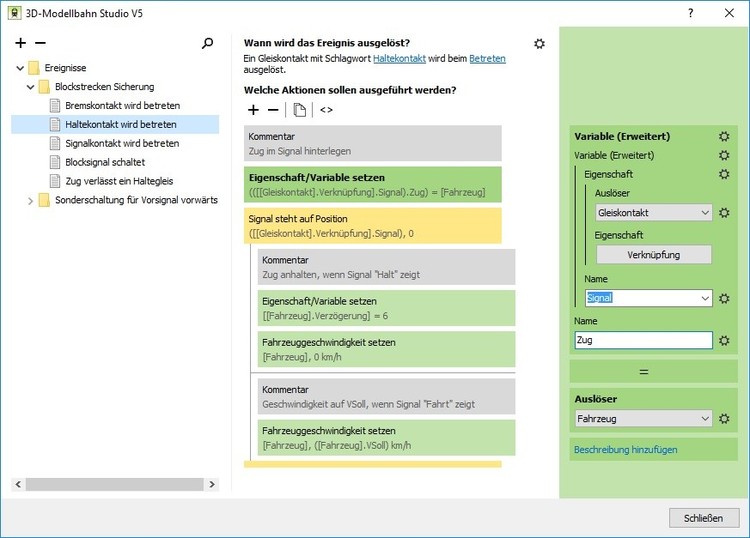Click the copy action icon
Screen dimensions: 750x538
[300, 109]
